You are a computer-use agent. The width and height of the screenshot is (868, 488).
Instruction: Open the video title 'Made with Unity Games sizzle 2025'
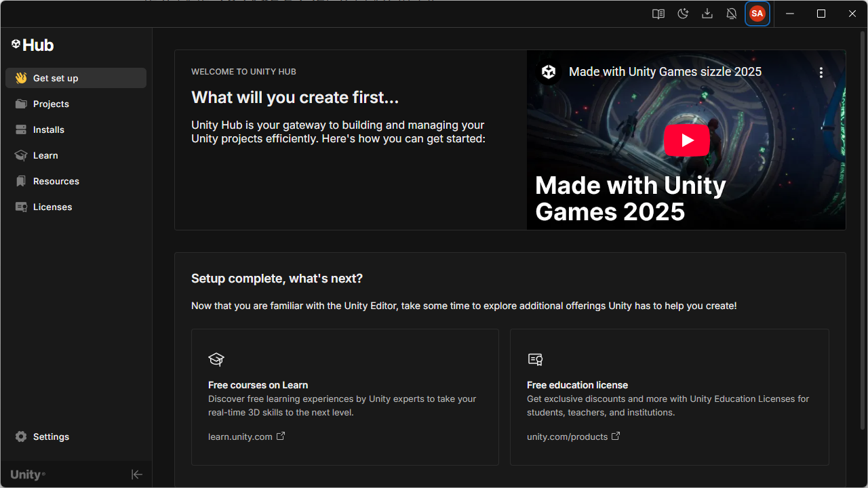665,72
